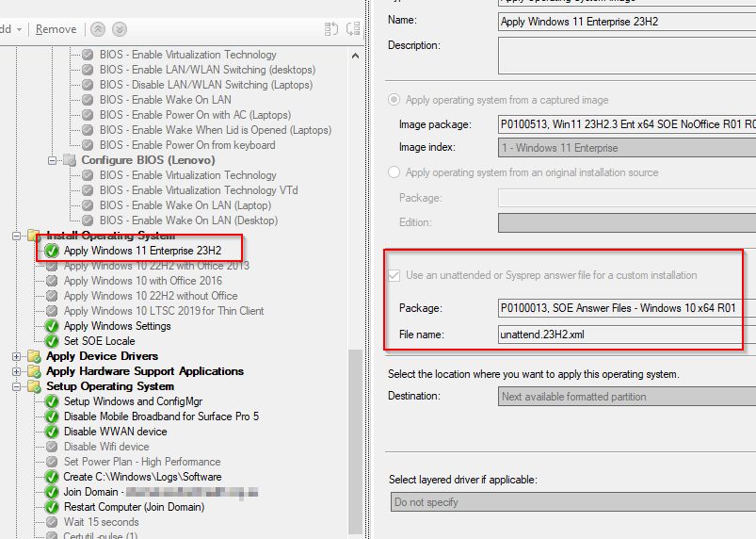Click green check icon of Restart Computer (Join Domain)

coord(52,507)
